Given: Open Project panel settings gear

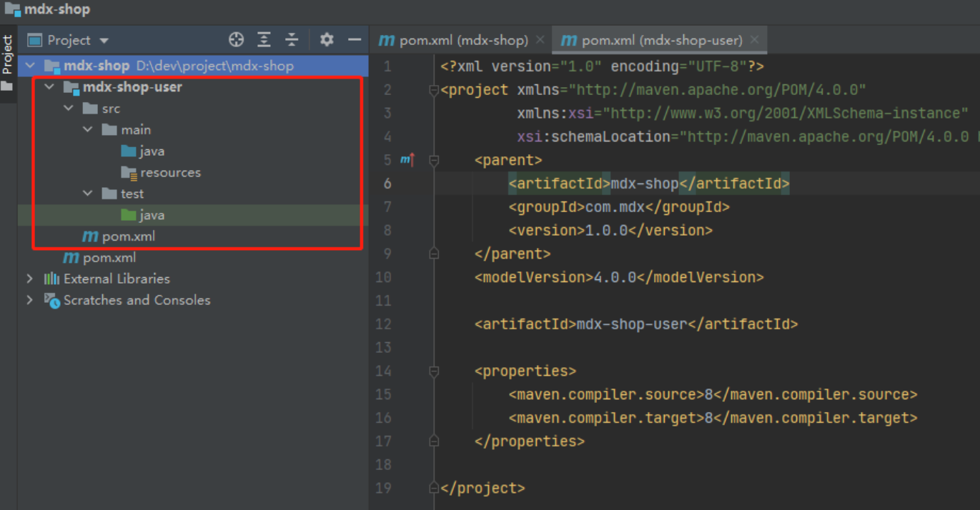Looking at the screenshot, I should (327, 40).
